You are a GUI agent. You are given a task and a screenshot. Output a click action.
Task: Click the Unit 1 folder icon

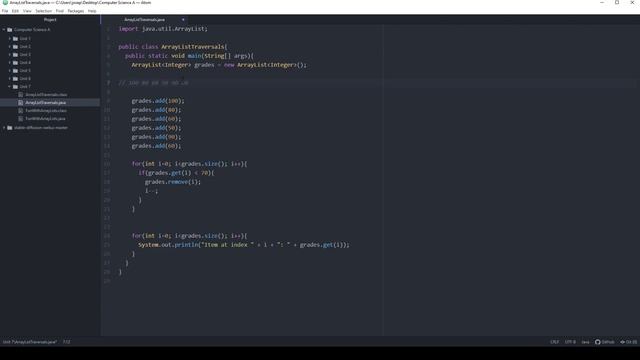pos(16,39)
